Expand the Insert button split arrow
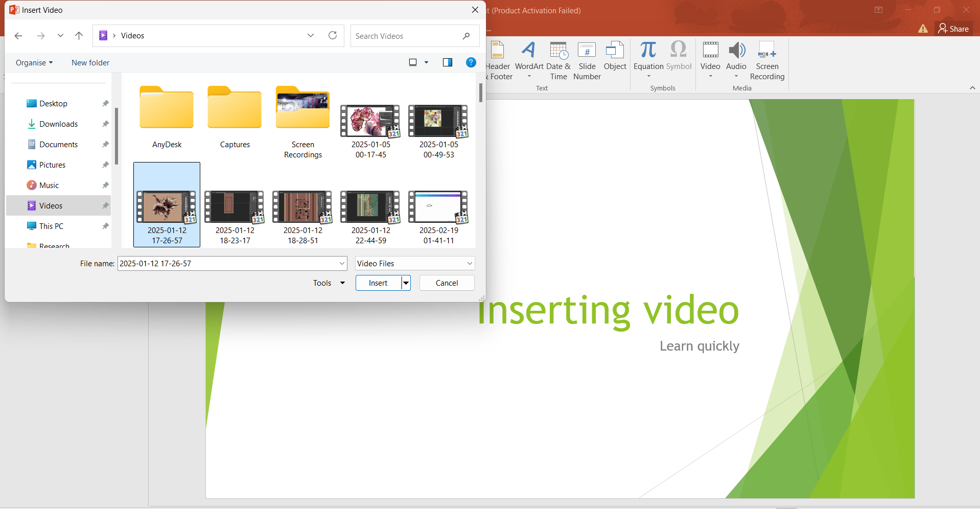 [405, 283]
